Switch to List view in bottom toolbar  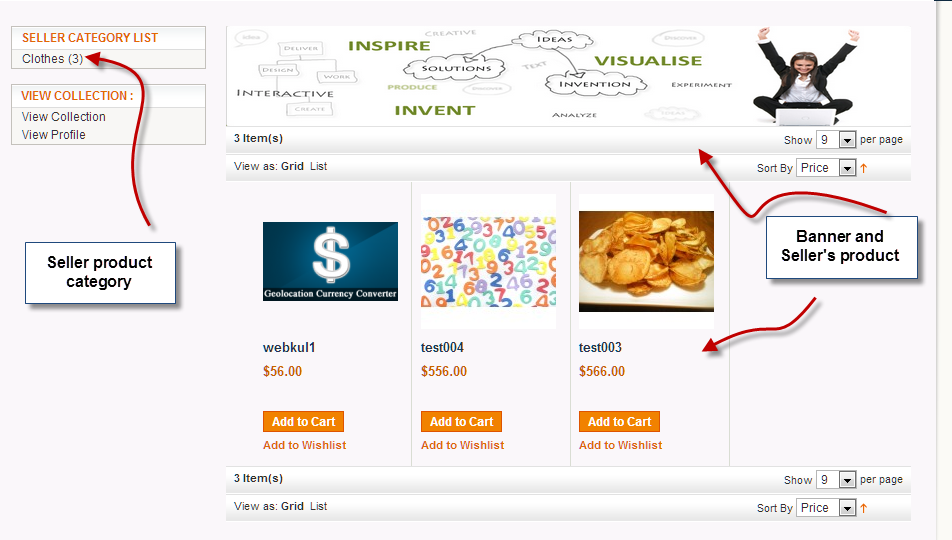(x=318, y=506)
